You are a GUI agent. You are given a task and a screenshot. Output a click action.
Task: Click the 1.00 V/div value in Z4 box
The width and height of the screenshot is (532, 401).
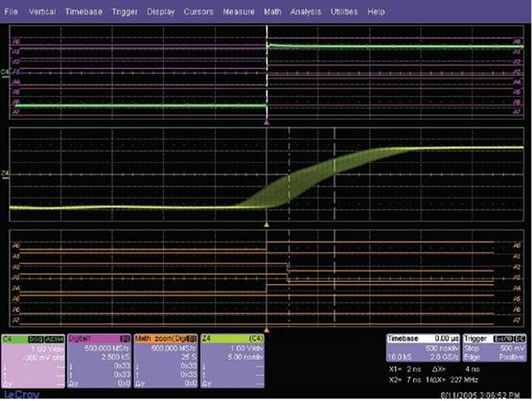coord(246,348)
